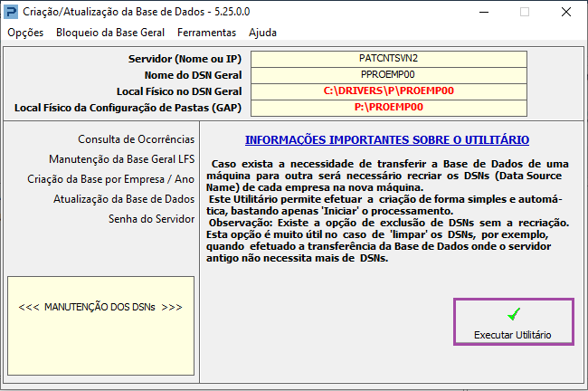The width and height of the screenshot is (588, 391).
Task: Click the C:\DRIVERS\P\PROEMP00 path field
Action: pyautogui.click(x=388, y=91)
